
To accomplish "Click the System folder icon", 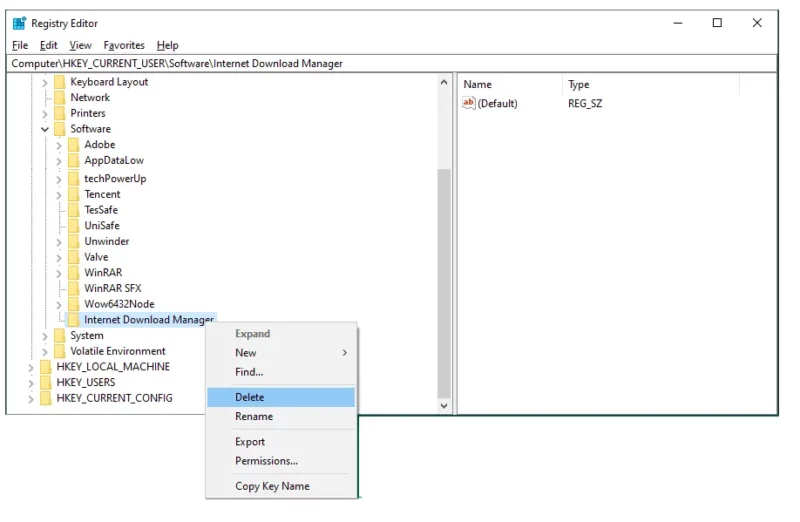I will click(60, 336).
